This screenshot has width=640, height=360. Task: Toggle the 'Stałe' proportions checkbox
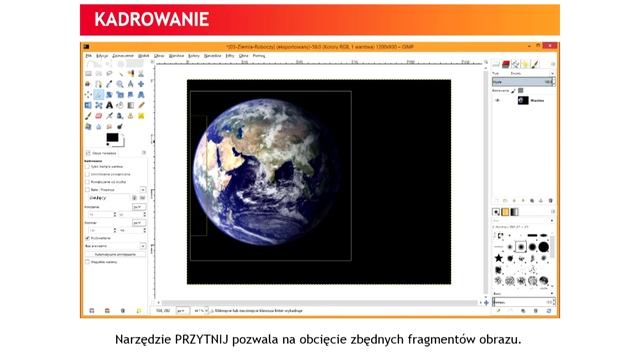87,190
